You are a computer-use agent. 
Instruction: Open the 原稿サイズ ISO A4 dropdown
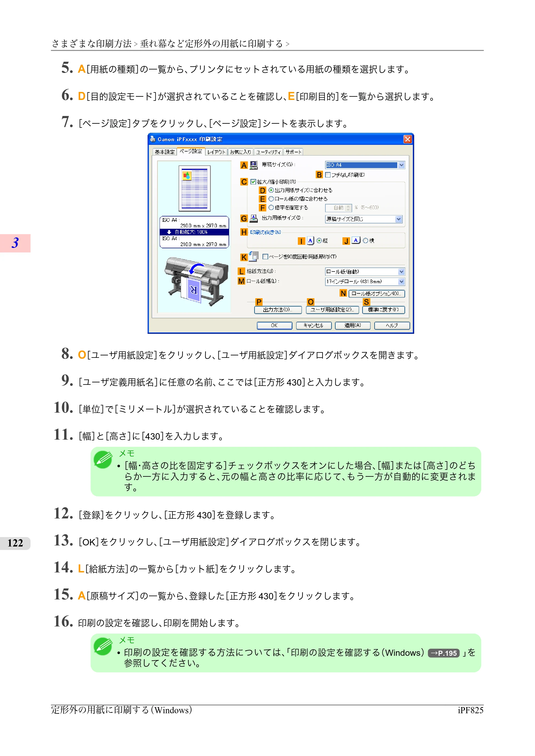pos(365,165)
